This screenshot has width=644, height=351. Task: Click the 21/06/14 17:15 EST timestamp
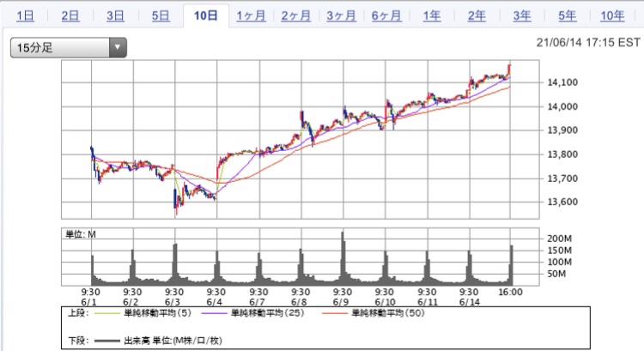coord(588,43)
